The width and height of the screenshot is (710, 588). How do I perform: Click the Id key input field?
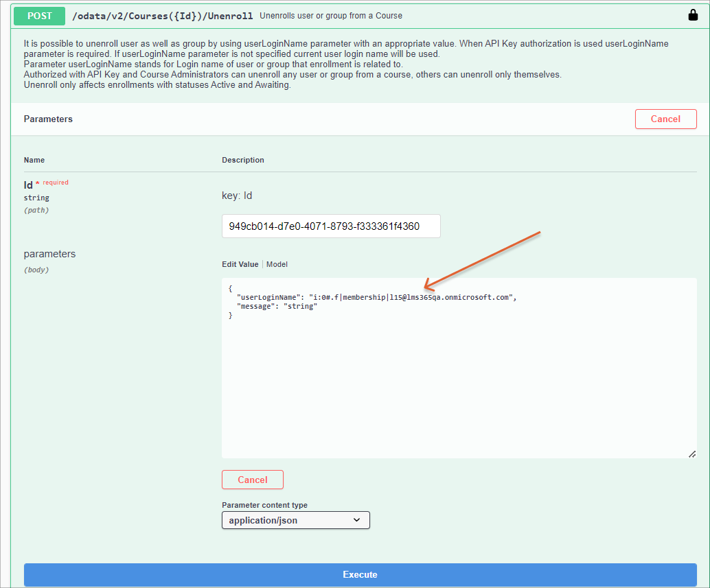(331, 226)
